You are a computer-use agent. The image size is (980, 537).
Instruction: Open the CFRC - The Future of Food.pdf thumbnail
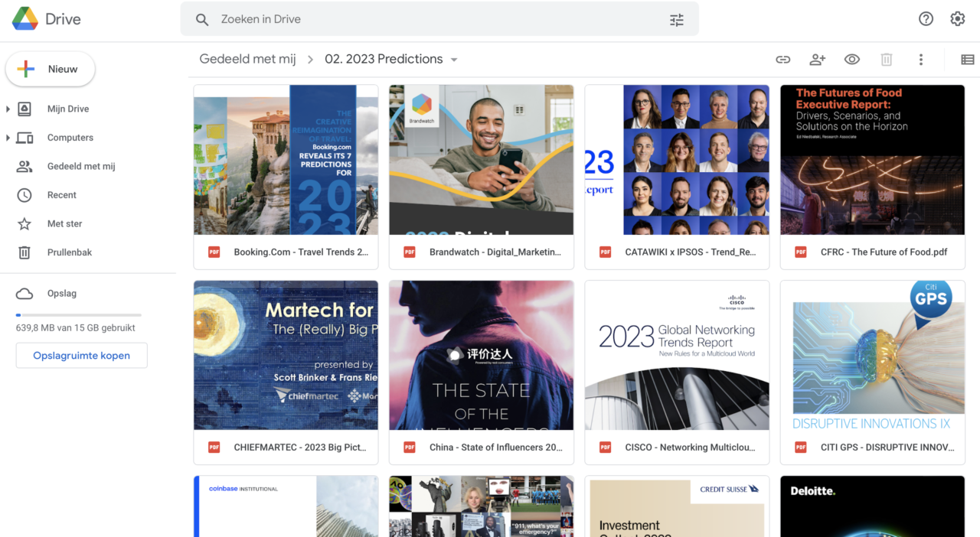(872, 160)
